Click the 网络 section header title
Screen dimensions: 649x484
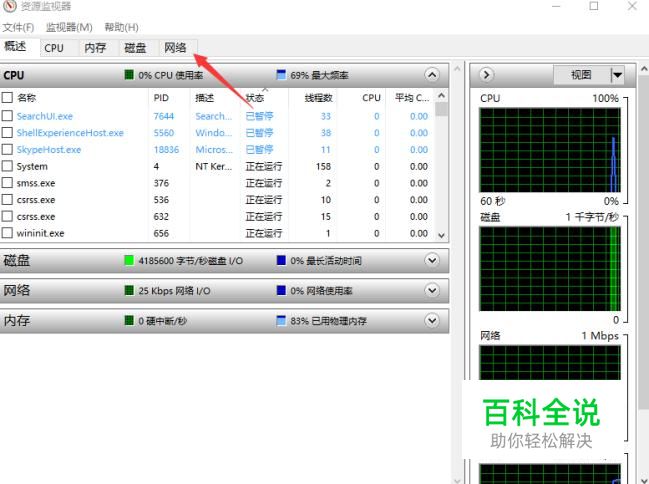point(17,290)
